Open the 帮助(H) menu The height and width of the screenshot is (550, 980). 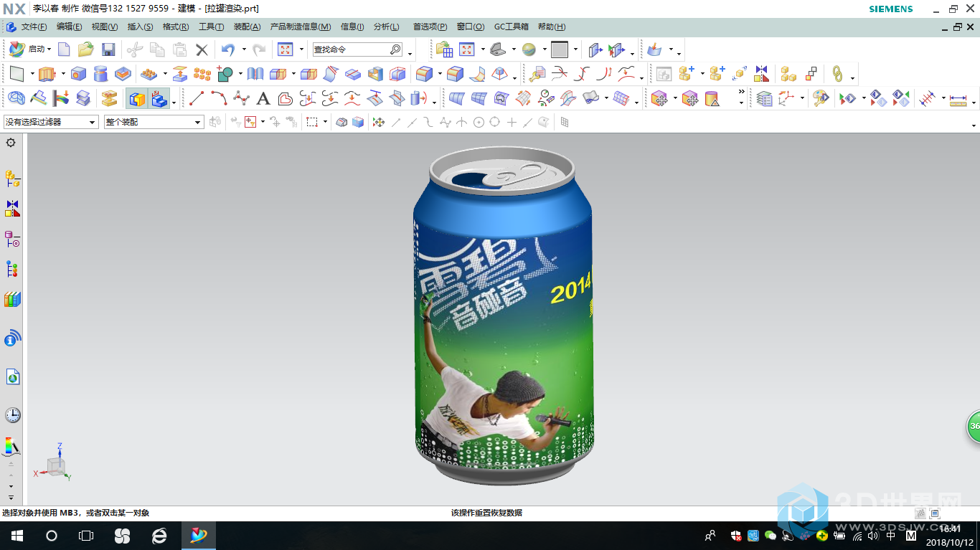pyautogui.click(x=552, y=27)
